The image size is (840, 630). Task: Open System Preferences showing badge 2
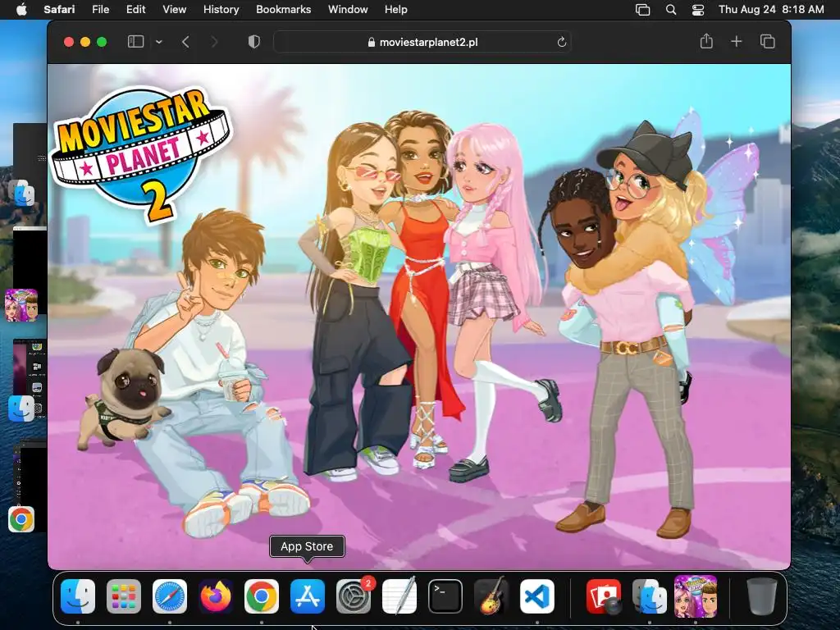(x=354, y=596)
